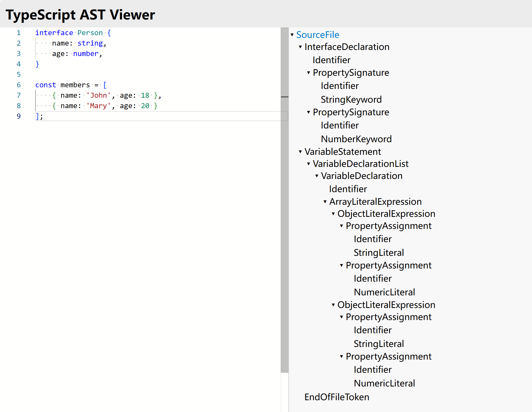Collapse the first ObjectLiteralExpression node
The image size is (532, 412).
click(333, 214)
